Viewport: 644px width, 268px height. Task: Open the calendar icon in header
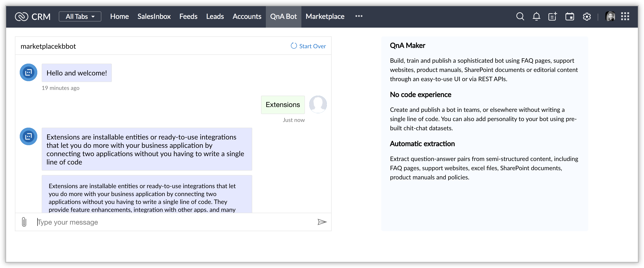(x=569, y=16)
